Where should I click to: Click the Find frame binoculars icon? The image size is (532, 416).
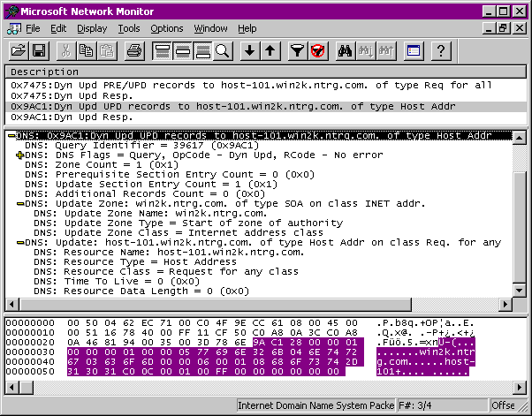[344, 50]
